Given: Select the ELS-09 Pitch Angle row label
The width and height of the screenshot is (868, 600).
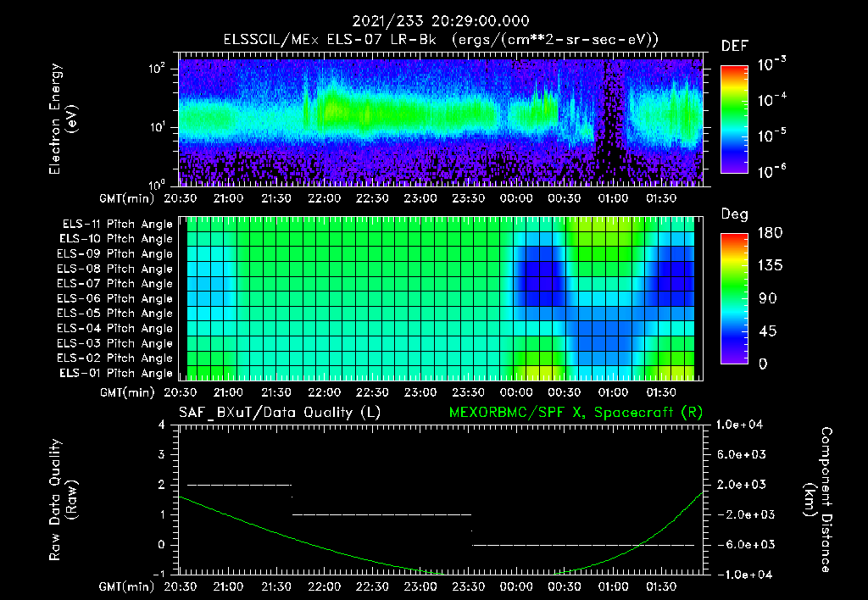Looking at the screenshot, I should coord(115,253).
